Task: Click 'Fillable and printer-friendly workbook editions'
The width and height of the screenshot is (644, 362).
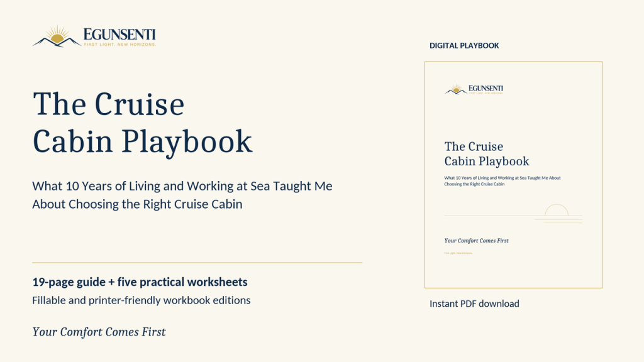Action: (142, 300)
